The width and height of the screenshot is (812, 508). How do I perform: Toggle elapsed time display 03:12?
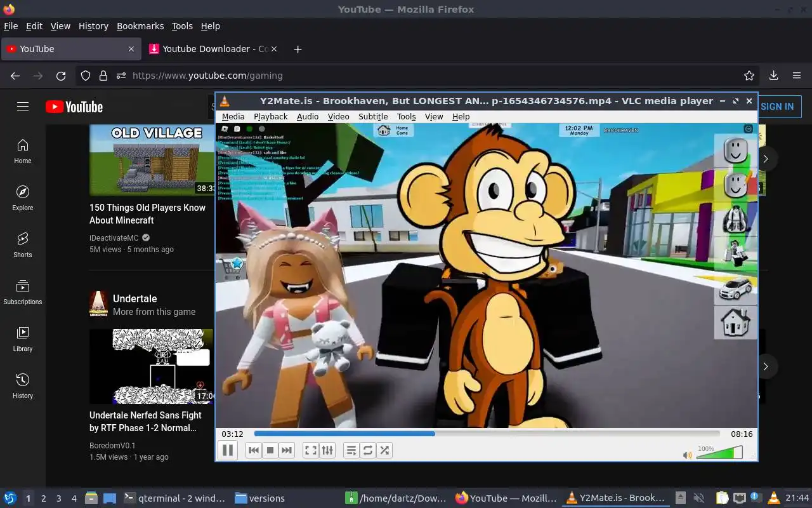pos(232,434)
